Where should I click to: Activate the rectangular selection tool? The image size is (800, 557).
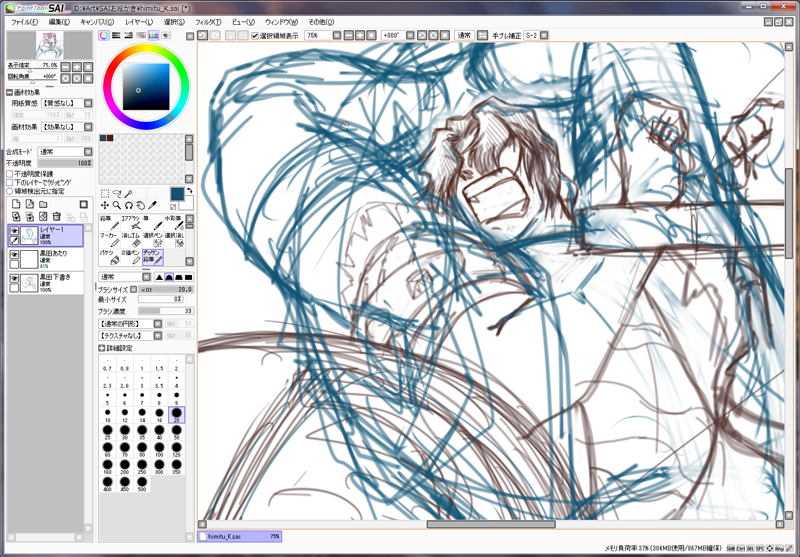click(105, 193)
